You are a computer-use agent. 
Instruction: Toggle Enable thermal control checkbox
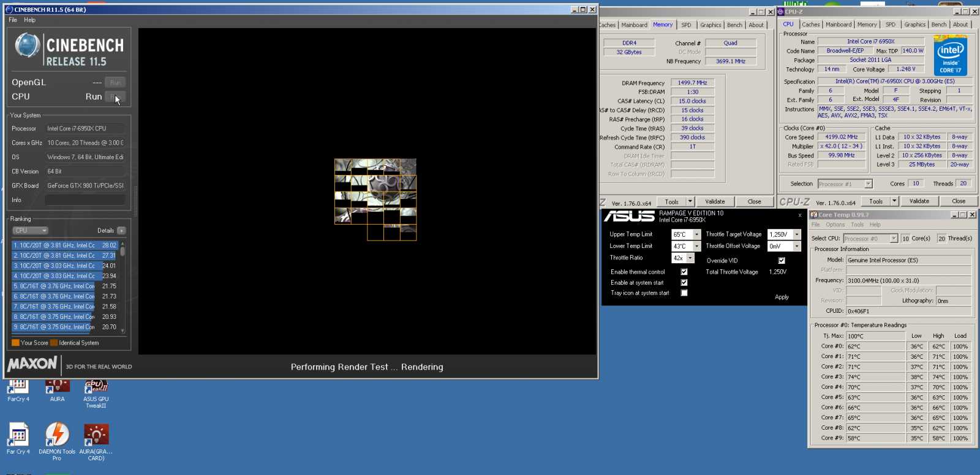(684, 272)
